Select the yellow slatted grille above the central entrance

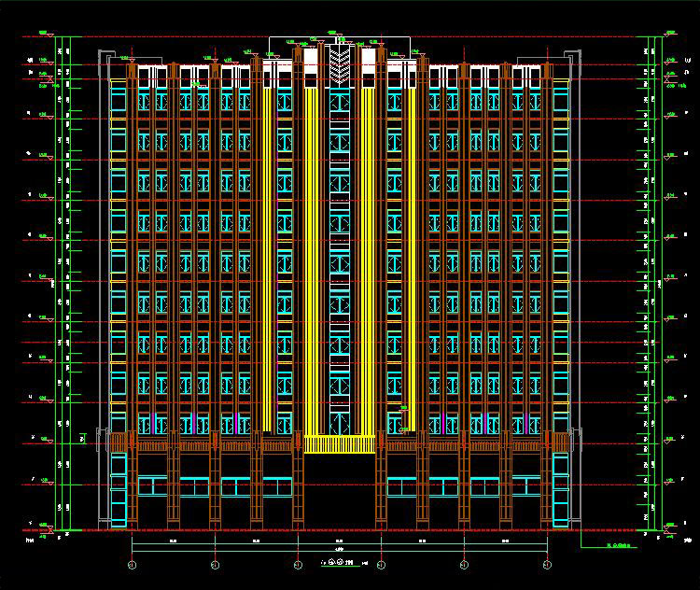pos(340,444)
